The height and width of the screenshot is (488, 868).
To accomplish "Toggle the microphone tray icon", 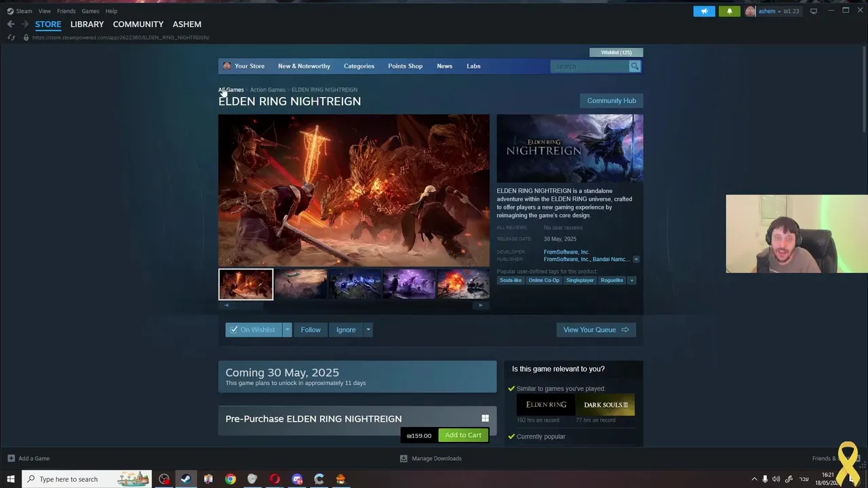I will click(765, 479).
